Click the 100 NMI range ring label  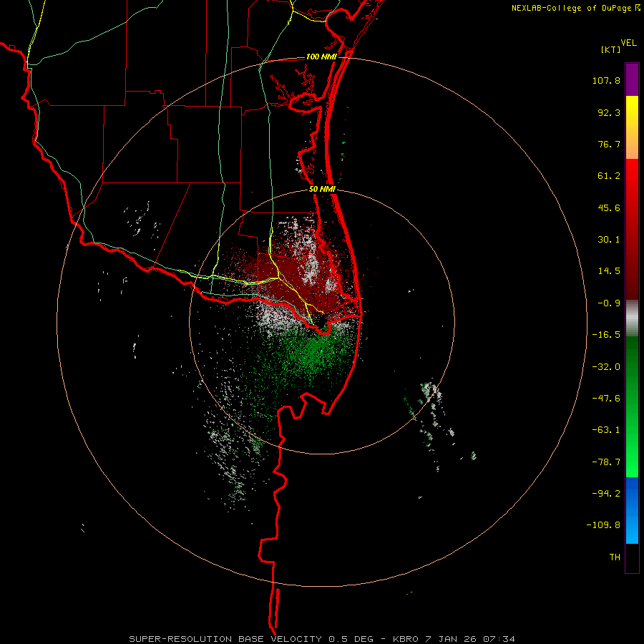pos(321,57)
